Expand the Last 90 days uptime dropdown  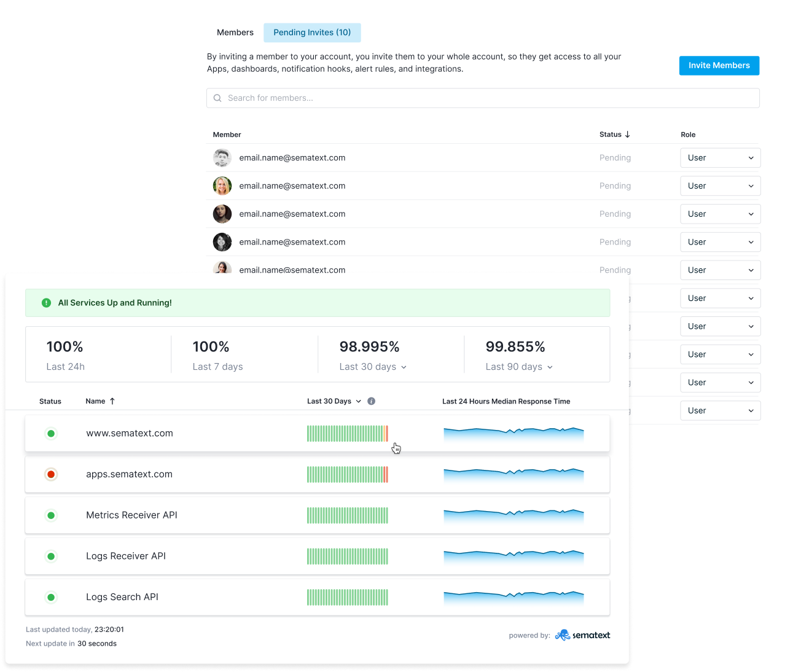(x=519, y=367)
